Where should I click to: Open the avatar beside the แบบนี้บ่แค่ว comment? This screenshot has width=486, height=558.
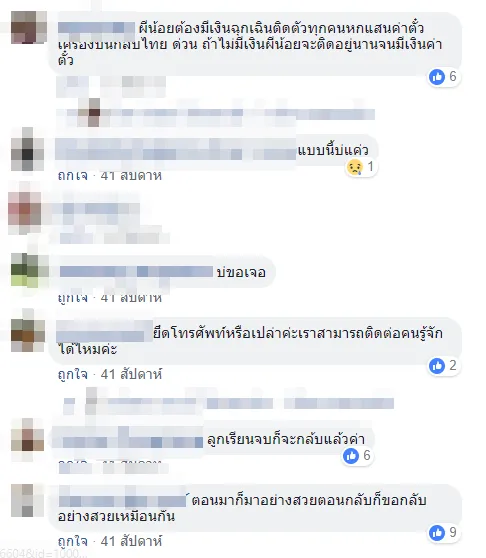27,149
